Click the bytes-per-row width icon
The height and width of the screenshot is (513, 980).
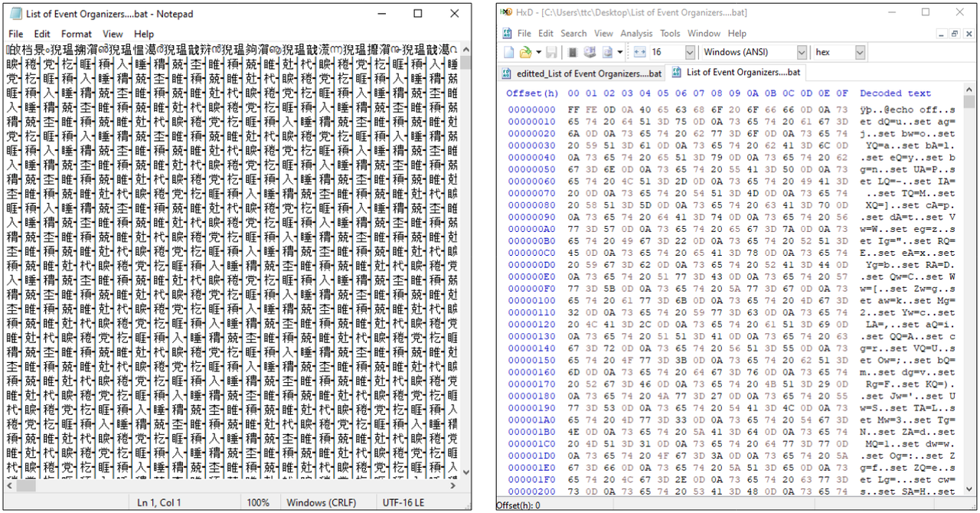640,52
